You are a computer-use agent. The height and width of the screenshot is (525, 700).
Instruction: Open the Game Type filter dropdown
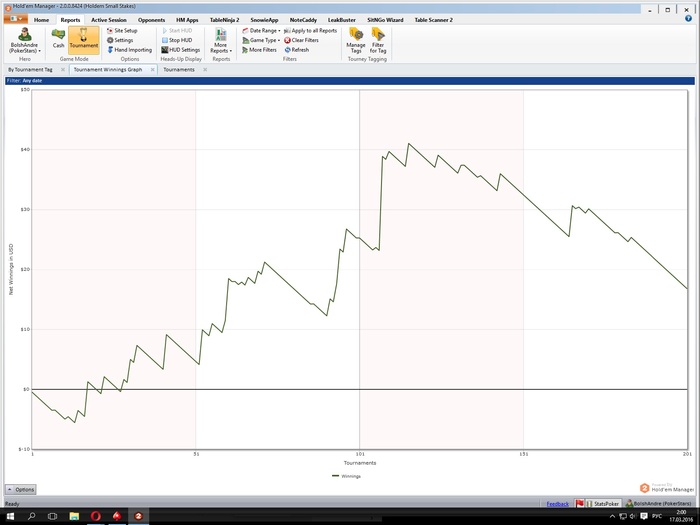261,40
